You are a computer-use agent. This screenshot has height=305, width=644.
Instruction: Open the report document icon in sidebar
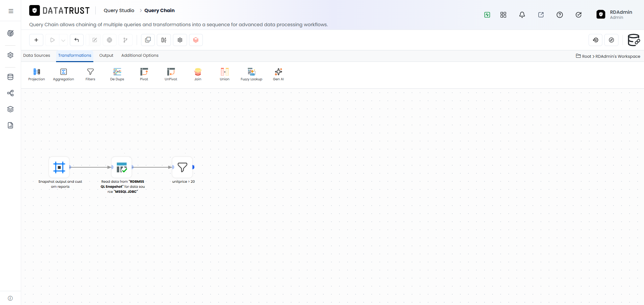coord(10,125)
